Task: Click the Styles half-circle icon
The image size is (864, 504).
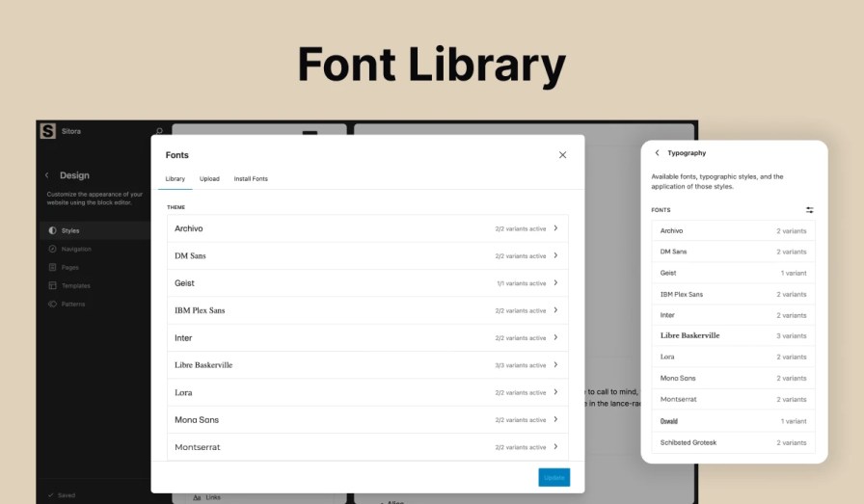Action: tap(52, 230)
